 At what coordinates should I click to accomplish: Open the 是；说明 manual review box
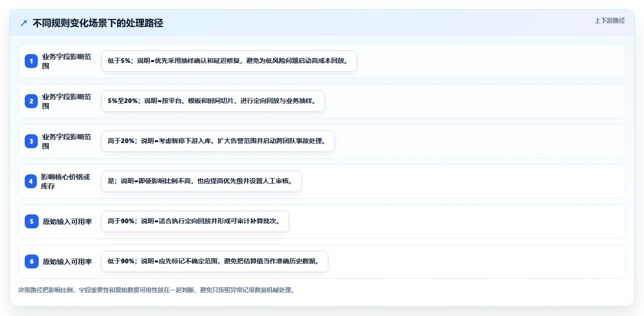pyautogui.click(x=201, y=181)
